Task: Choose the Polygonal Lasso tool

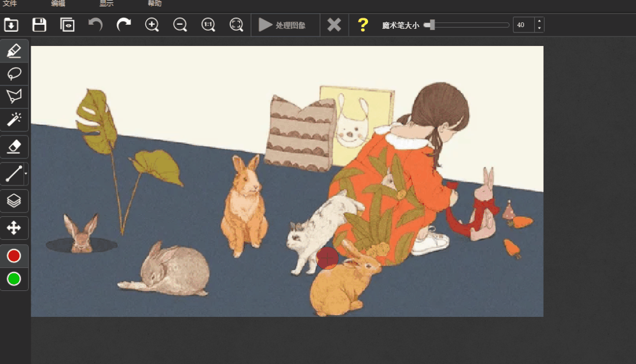Action: point(14,96)
